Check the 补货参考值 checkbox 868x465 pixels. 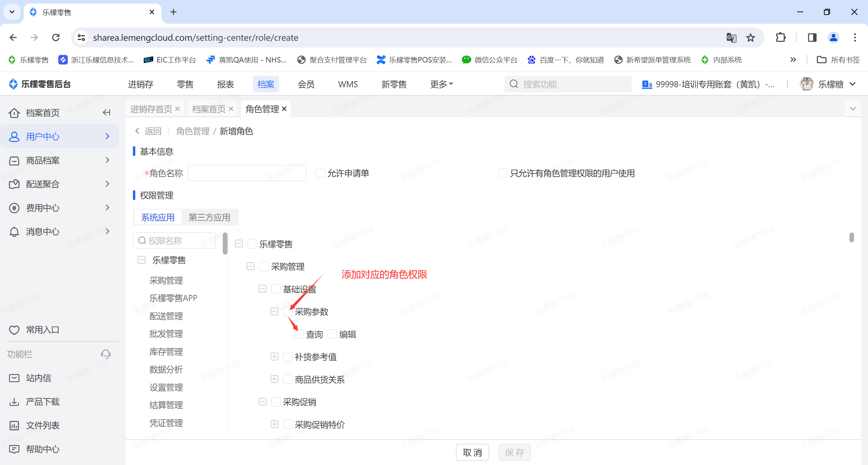click(288, 357)
